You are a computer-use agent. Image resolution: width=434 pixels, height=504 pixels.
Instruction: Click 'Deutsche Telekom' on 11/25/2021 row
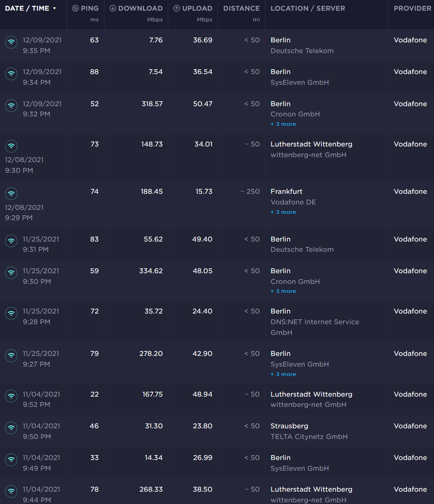pos(302,250)
